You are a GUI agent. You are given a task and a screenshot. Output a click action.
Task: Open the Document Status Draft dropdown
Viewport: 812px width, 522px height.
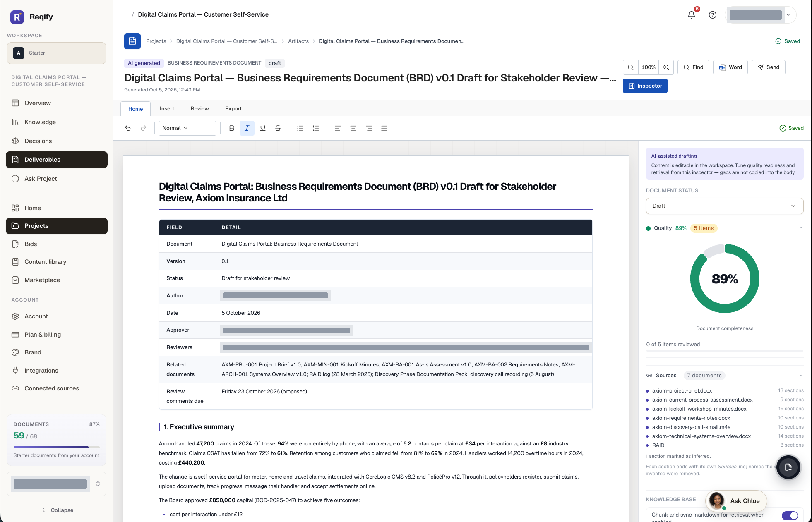pos(724,206)
